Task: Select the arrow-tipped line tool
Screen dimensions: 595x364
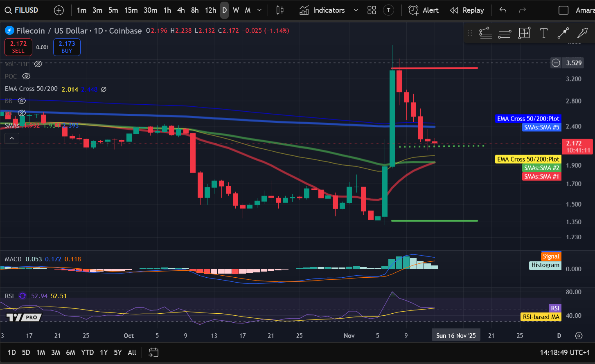Action: point(563,33)
